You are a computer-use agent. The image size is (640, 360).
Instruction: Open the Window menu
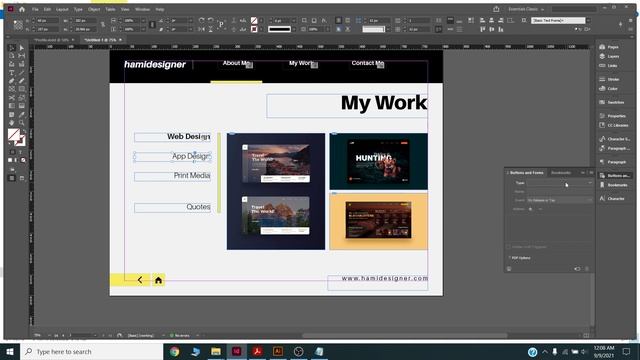[142, 9]
